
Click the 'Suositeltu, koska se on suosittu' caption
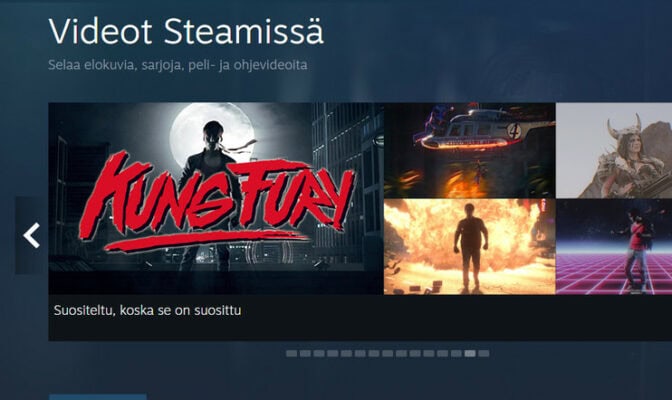click(147, 310)
